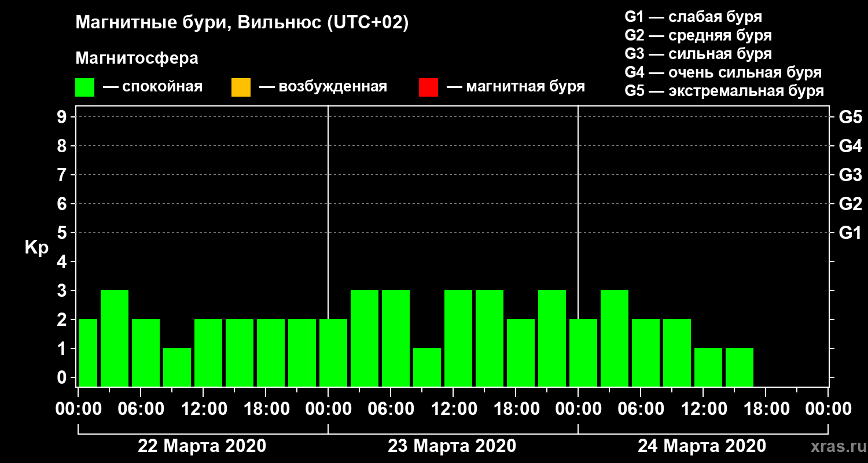Screen dimensions: 868x463
Task: Click the 12:00 time label under 23 Марта
Action: (454, 409)
